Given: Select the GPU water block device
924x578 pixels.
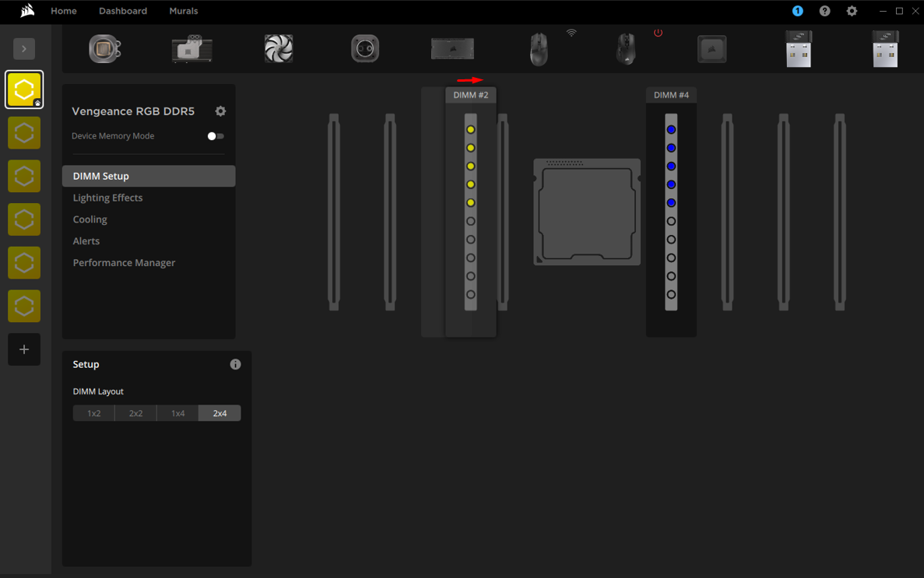Looking at the screenshot, I should click(x=192, y=49).
